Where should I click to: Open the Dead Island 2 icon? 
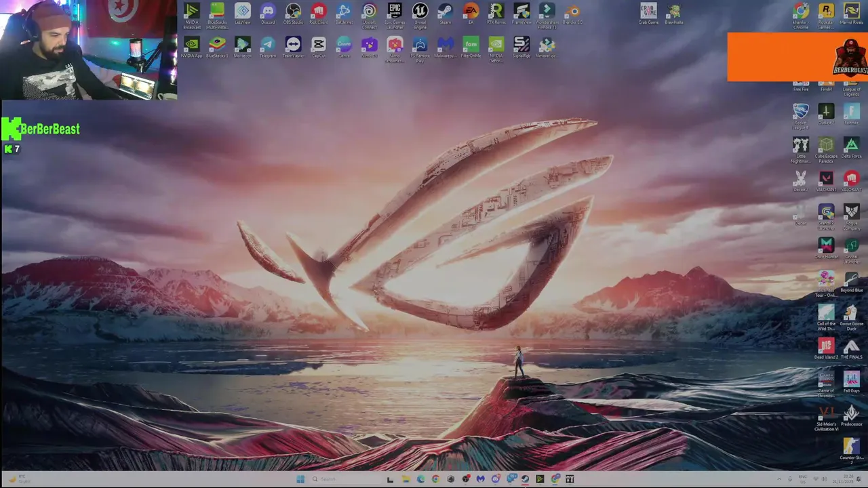coord(826,349)
